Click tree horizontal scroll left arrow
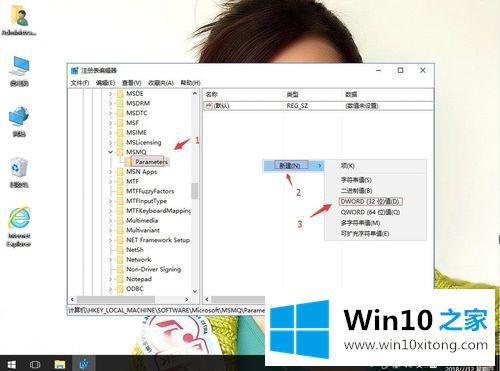500x371 pixels. tap(72, 299)
